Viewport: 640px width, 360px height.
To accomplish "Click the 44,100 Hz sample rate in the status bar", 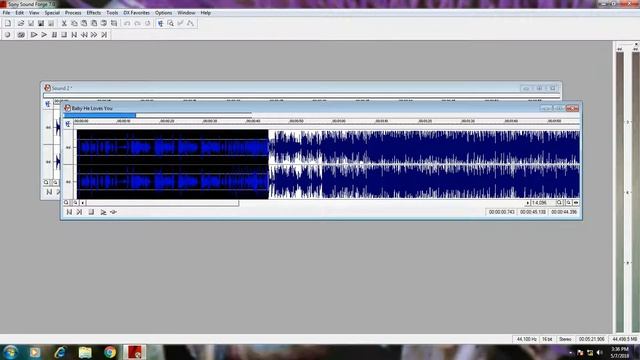I will (526, 339).
